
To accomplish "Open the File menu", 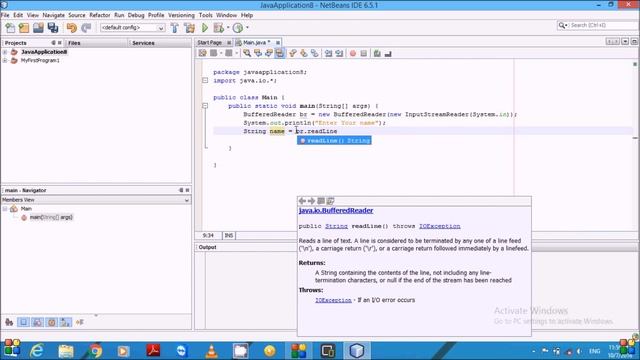I will pos(5,15).
